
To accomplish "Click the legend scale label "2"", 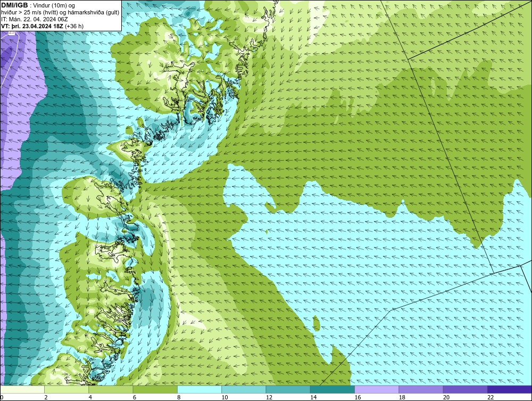I will tap(46, 398).
